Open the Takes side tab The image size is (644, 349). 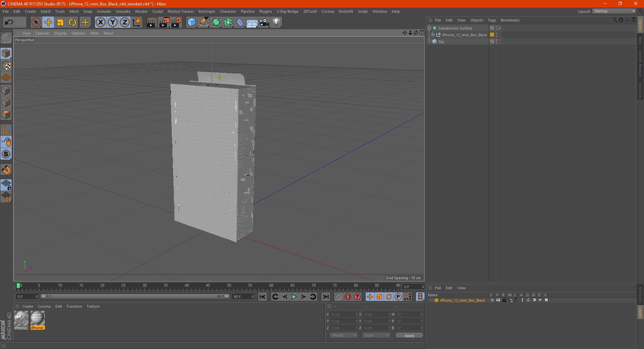point(640,40)
